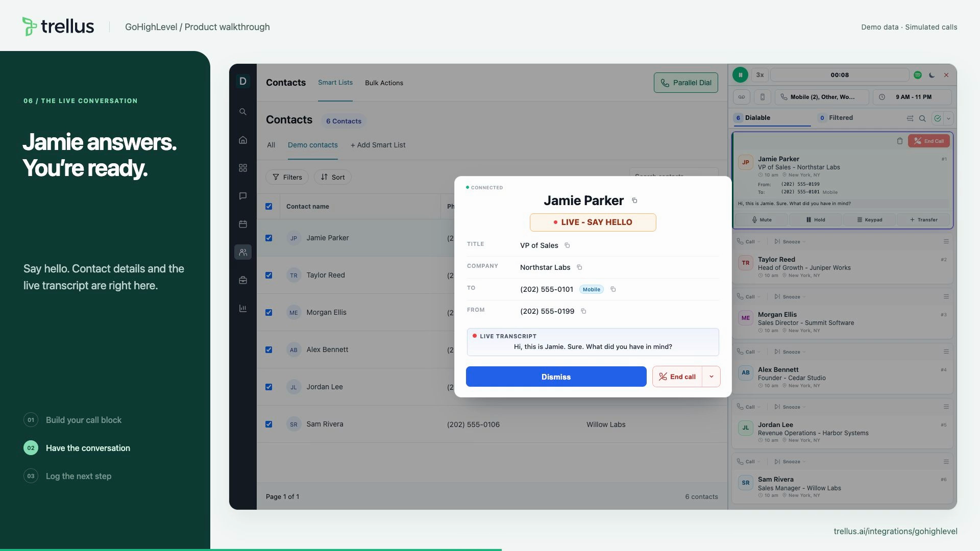Click the Parallel Dial button
The height and width of the screenshot is (551, 980).
pyautogui.click(x=685, y=83)
